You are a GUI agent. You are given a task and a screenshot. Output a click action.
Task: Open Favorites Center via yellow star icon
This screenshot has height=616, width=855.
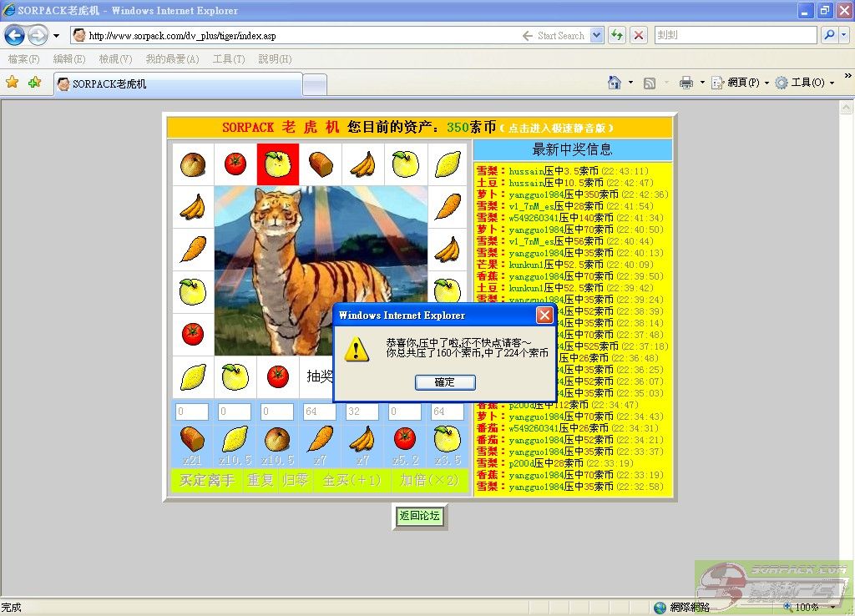click(13, 83)
